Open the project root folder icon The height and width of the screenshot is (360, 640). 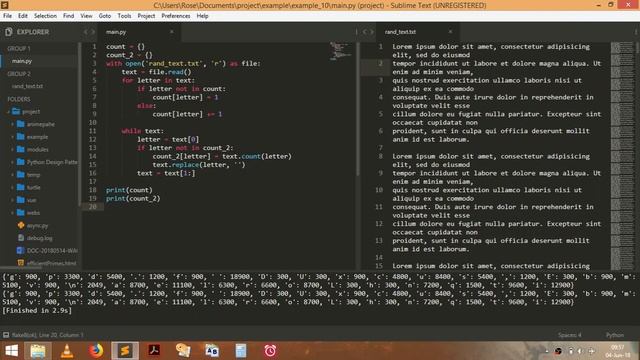16,111
